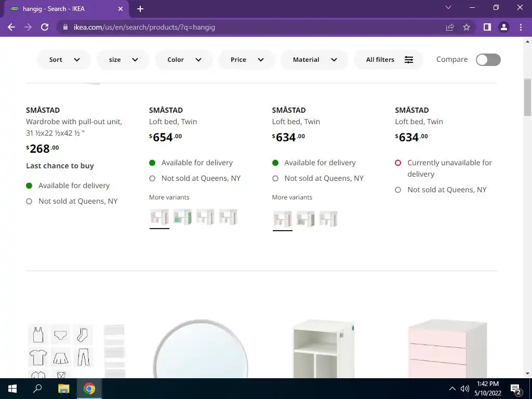This screenshot has width=532, height=399.
Task: Click 'Currently unavailable for delivery' status
Action: [449, 168]
